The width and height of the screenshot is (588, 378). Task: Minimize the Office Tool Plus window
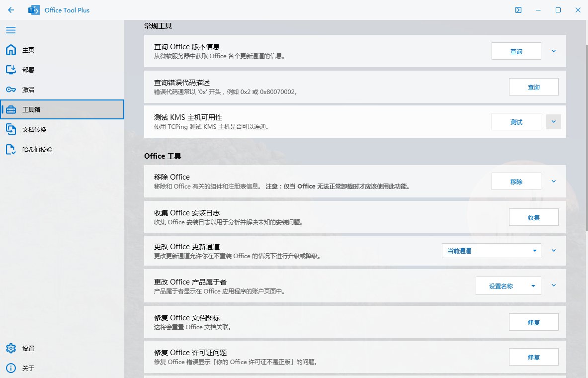click(x=538, y=10)
